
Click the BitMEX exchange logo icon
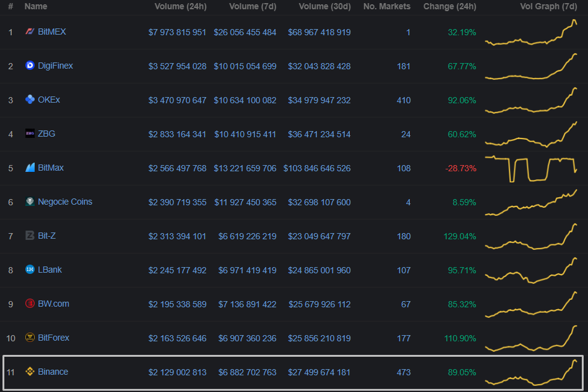tap(30, 32)
